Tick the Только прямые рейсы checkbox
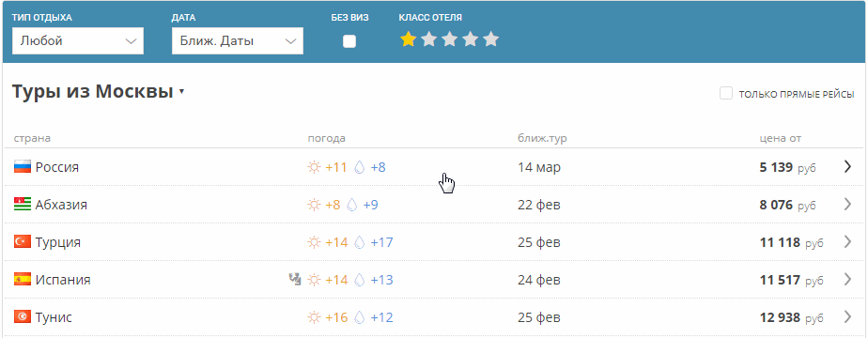Viewport: 868px width, 338px height. 726,94
